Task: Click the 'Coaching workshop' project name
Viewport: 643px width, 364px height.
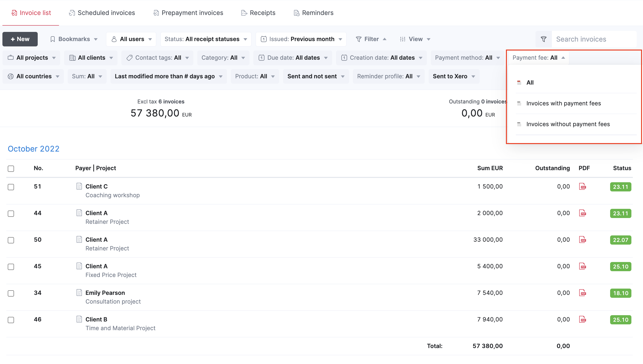Action: tap(112, 195)
